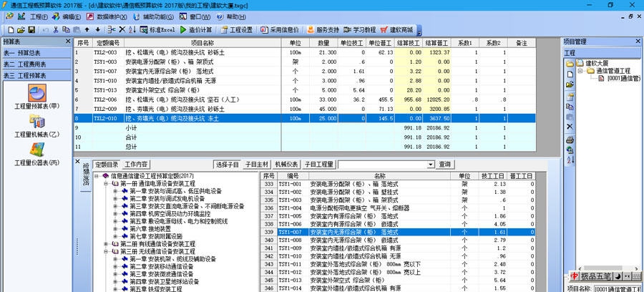This screenshot has width=644, height=292.
Task: Click the 项目名称 input field
Action: tap(618, 289)
